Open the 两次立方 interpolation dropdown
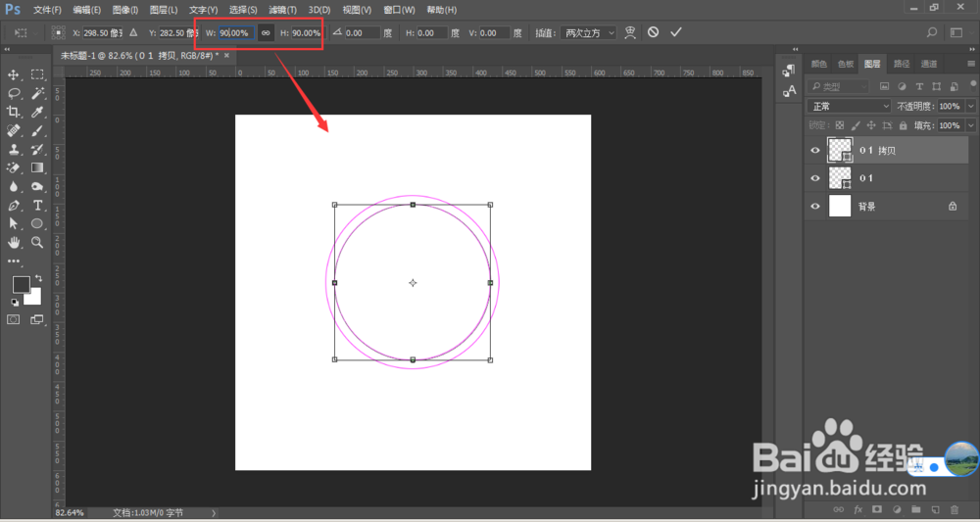The height and width of the screenshot is (522, 980). [x=589, y=33]
